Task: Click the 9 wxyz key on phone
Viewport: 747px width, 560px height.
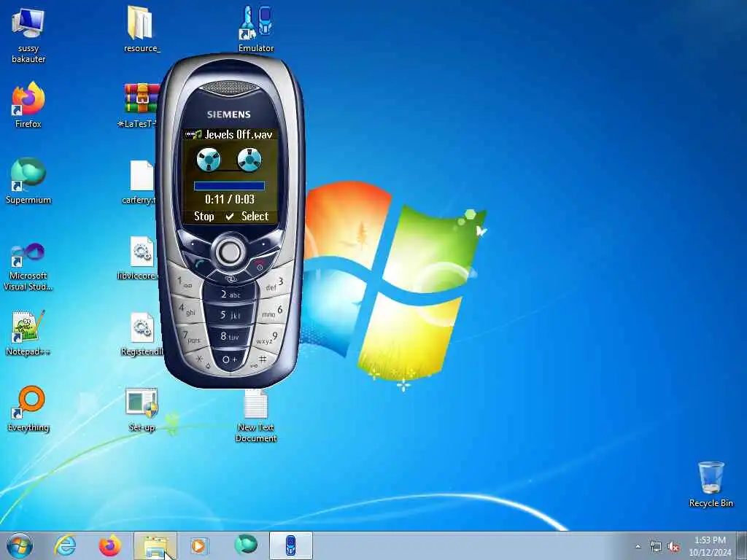Action: click(268, 338)
